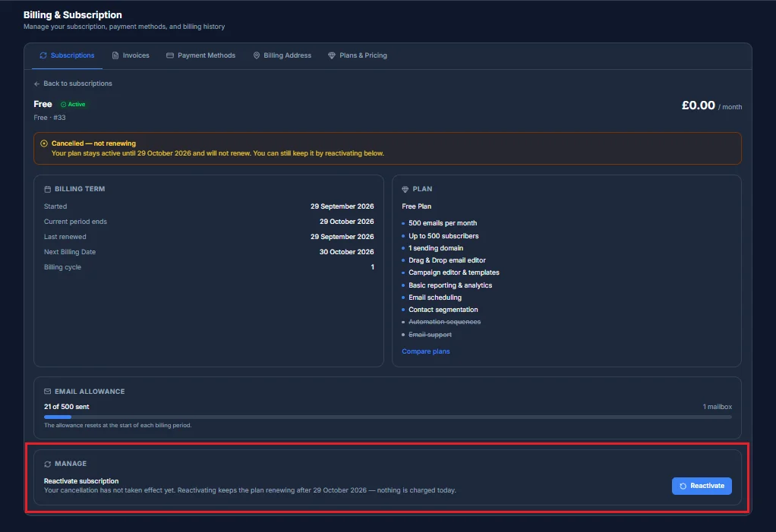This screenshot has height=532, width=776.
Task: Click '1 sending domain' feature
Action: [x=436, y=248]
